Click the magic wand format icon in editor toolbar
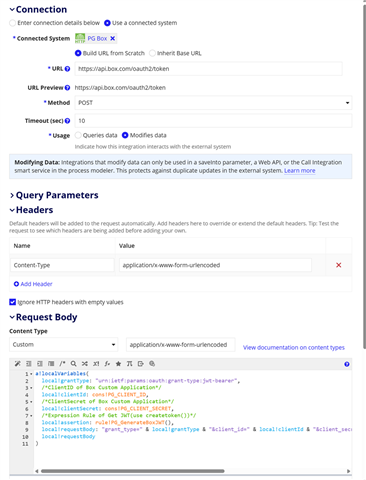Viewport: 366px width, 480px height. [17, 364]
